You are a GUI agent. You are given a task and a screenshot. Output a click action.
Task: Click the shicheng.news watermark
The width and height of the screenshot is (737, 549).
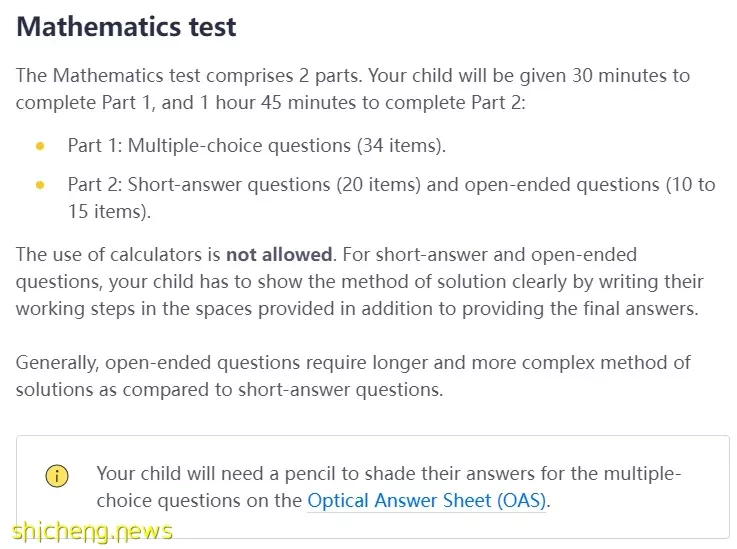pyautogui.click(x=92, y=532)
